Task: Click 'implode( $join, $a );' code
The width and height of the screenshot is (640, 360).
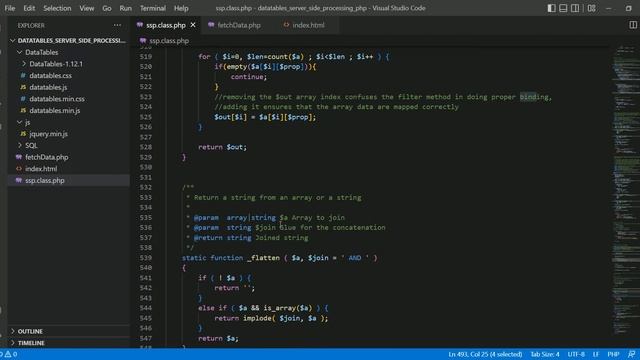Action: 286,318
